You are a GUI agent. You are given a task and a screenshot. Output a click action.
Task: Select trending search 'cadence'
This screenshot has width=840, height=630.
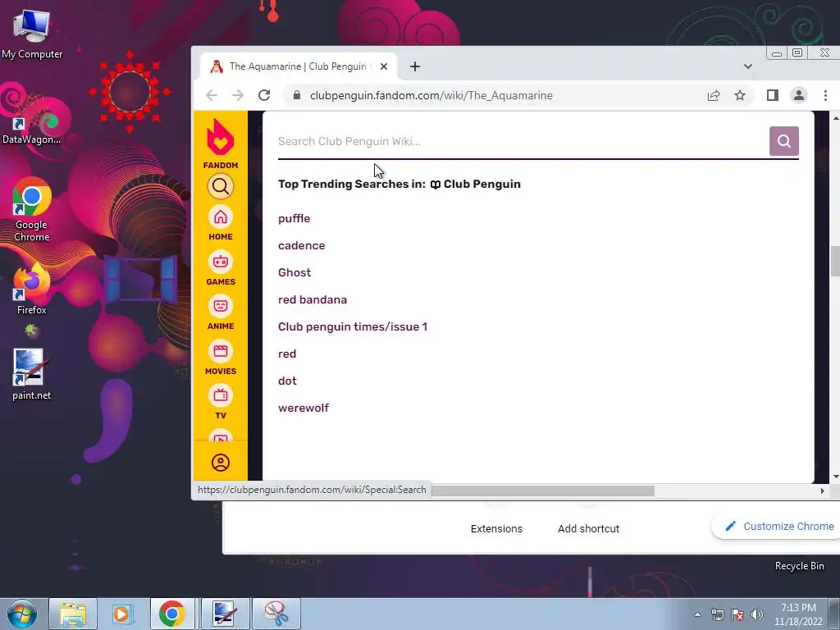302,245
